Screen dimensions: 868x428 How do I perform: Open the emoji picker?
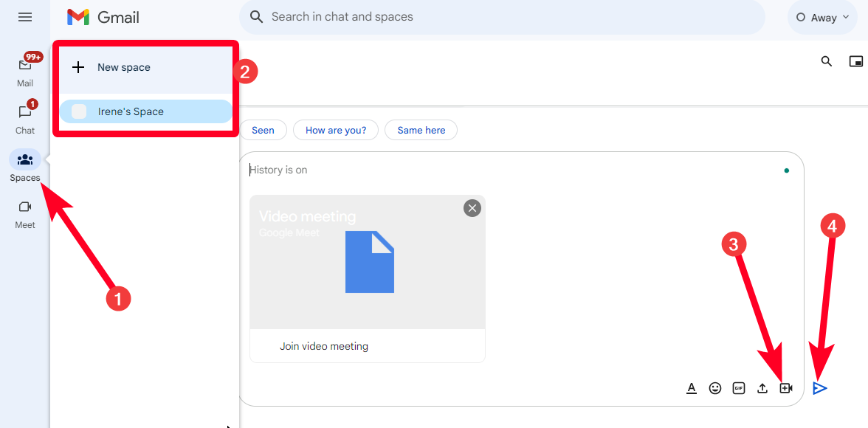(715, 388)
